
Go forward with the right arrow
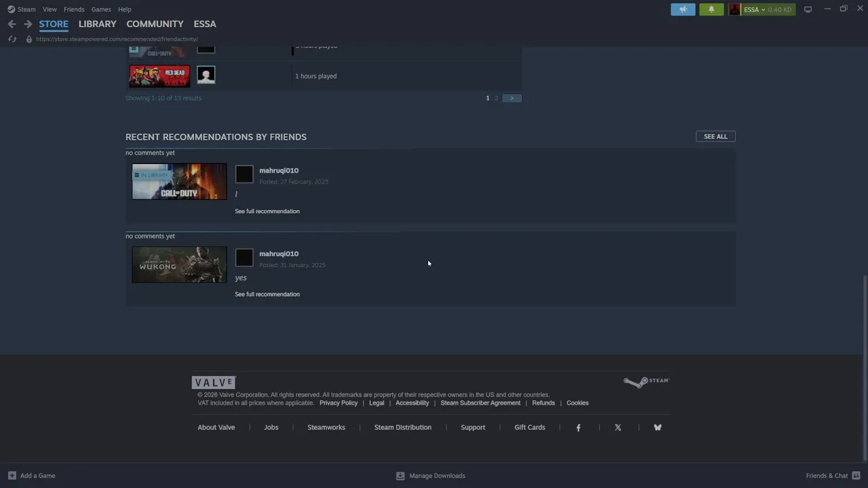28,24
